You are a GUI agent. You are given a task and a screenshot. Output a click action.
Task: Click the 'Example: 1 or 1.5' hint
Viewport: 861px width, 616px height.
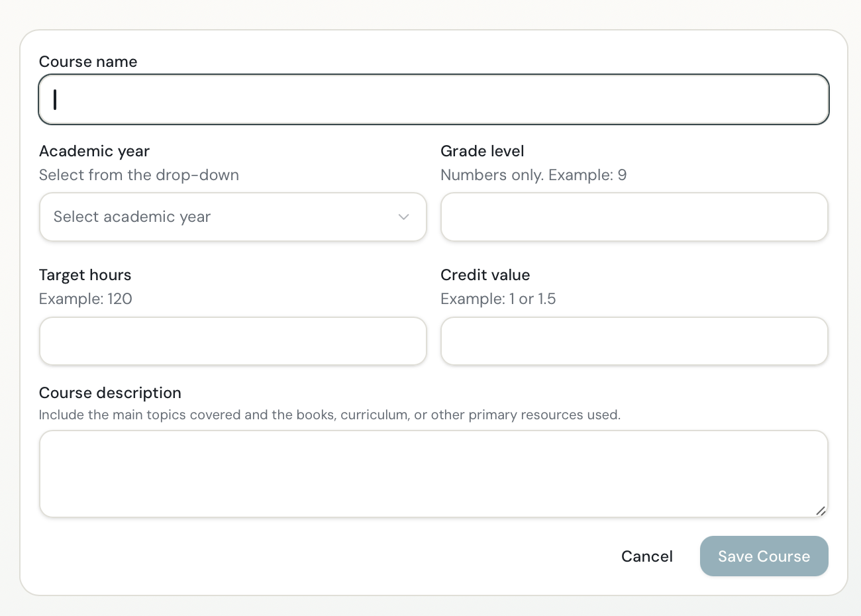[498, 299]
